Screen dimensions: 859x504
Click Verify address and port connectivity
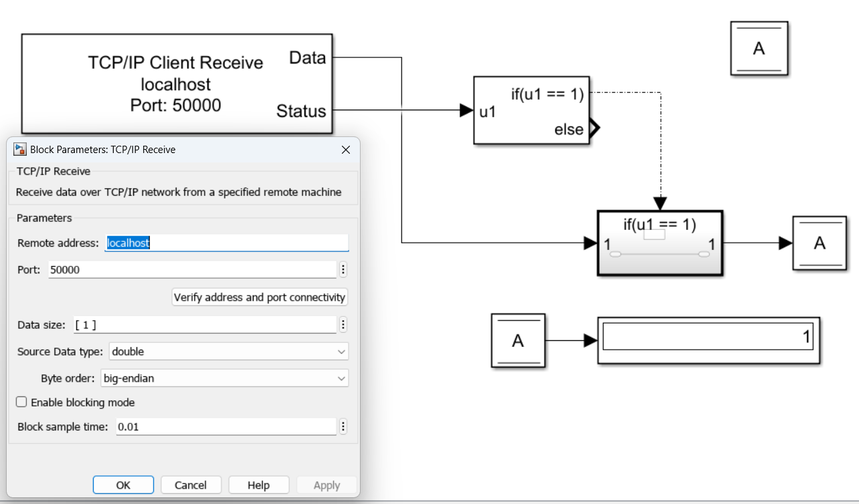[260, 297]
